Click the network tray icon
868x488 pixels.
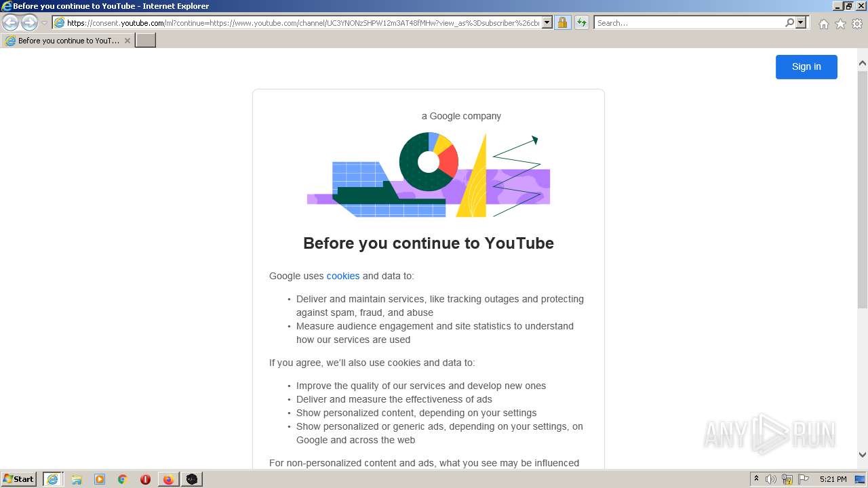787,479
